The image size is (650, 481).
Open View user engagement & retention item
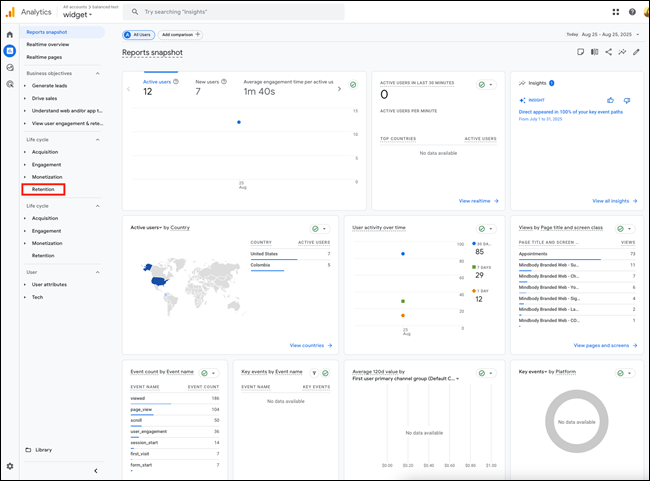click(x=67, y=123)
